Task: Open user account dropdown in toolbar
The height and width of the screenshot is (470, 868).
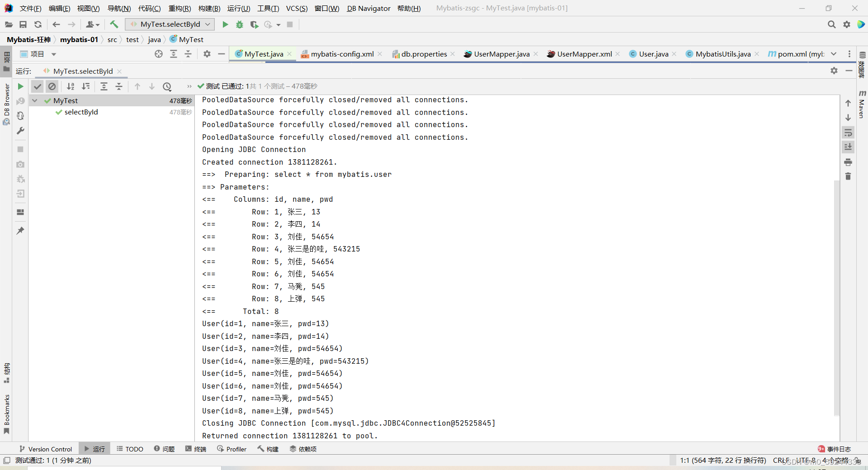Action: (93, 24)
